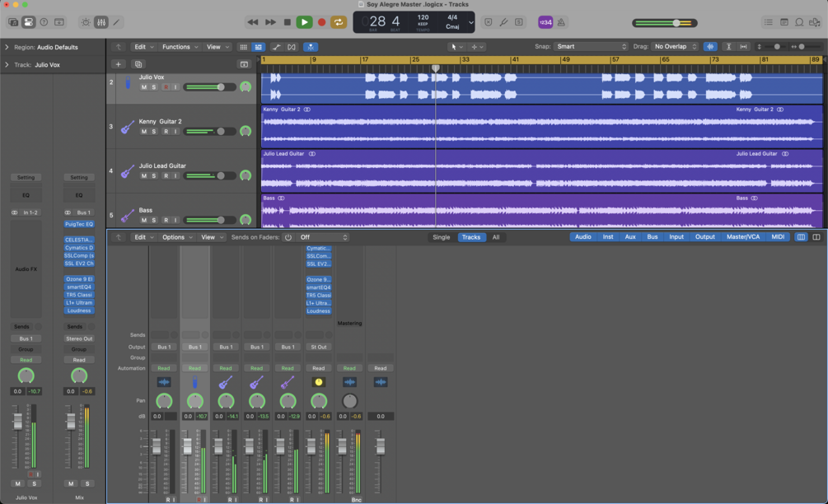The height and width of the screenshot is (504, 828).
Task: Toggle the Audio channel strip filter
Action: [x=583, y=237]
